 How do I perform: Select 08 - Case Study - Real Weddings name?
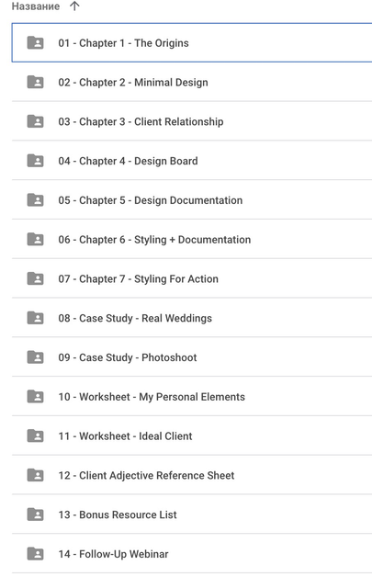[135, 319]
